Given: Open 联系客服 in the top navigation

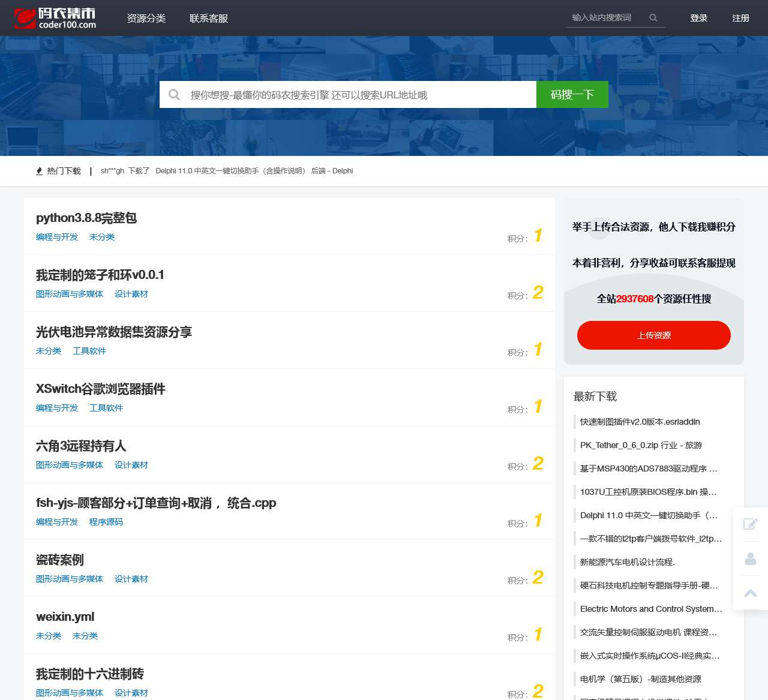Looking at the screenshot, I should [x=209, y=19].
